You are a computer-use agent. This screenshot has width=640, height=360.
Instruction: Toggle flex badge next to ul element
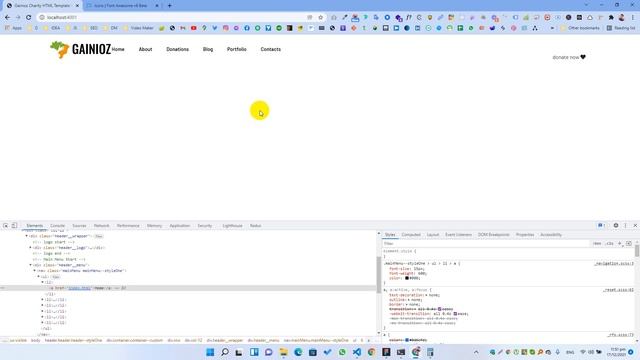click(56, 277)
